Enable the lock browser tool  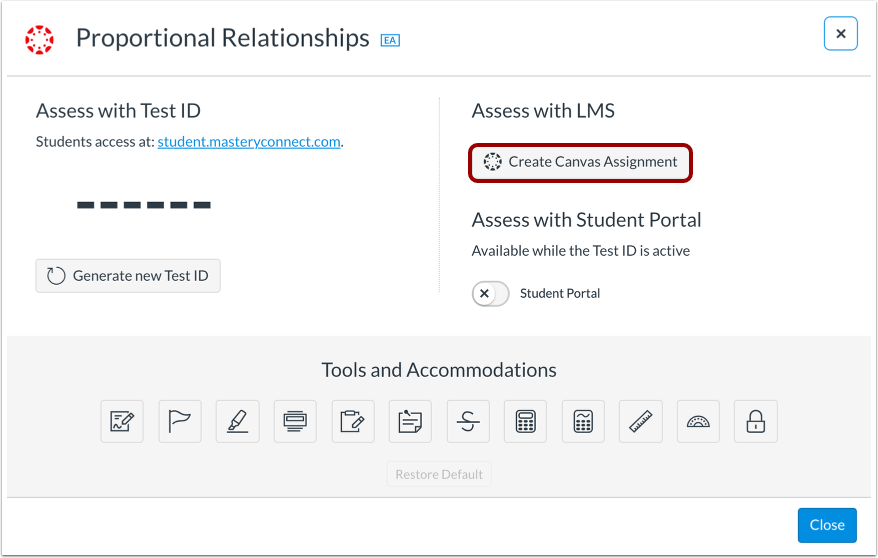point(756,421)
